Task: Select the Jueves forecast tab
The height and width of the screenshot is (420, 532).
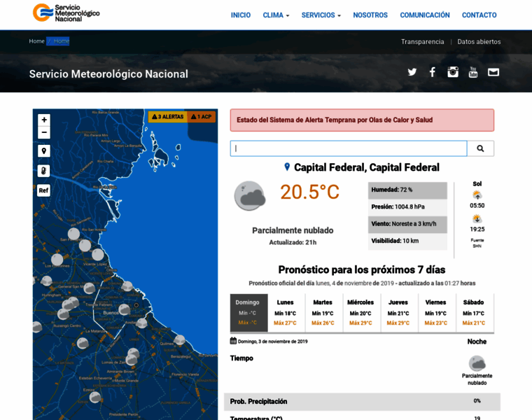Action: [398, 313]
